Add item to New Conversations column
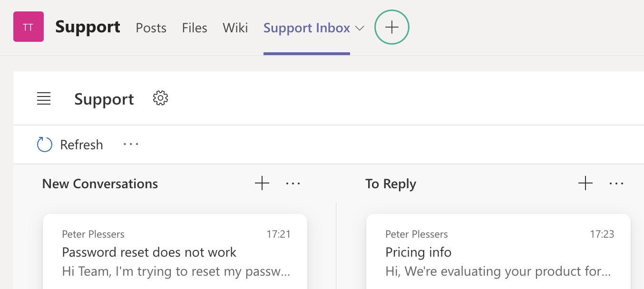The width and height of the screenshot is (644, 289). pos(262,183)
